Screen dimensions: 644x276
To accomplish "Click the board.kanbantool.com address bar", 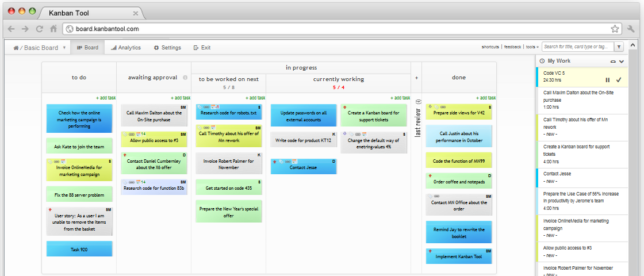I will [342, 29].
